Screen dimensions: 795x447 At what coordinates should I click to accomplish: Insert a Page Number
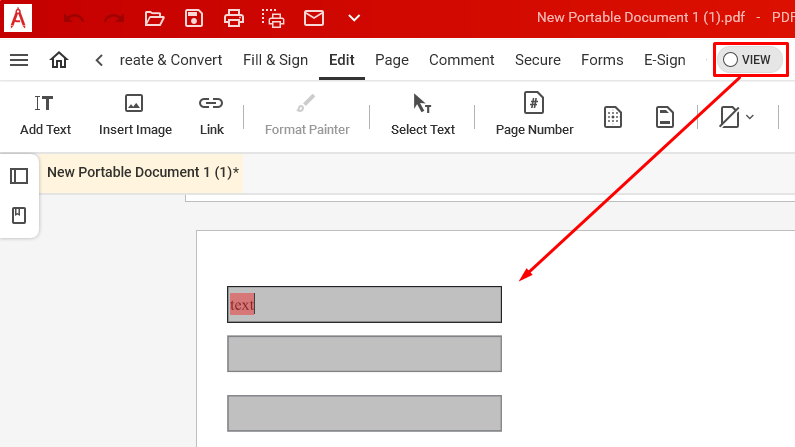(534, 116)
